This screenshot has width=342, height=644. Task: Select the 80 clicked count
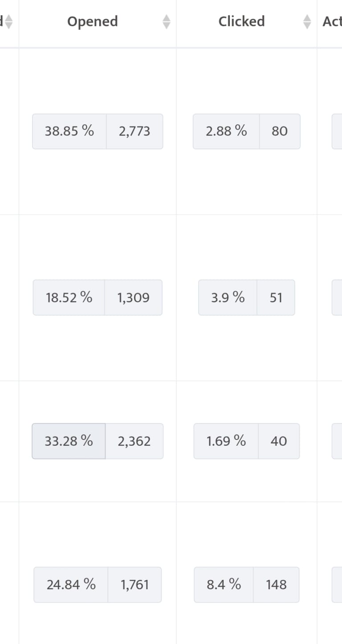tap(279, 131)
